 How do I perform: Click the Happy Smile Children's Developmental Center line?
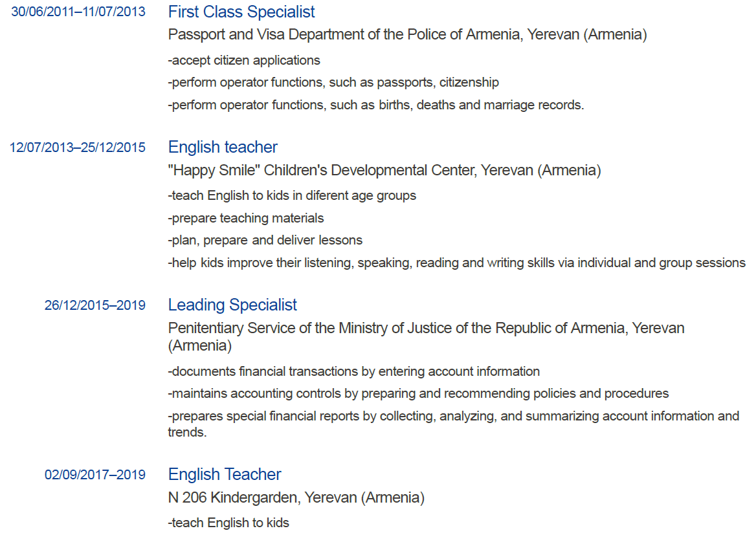click(384, 170)
